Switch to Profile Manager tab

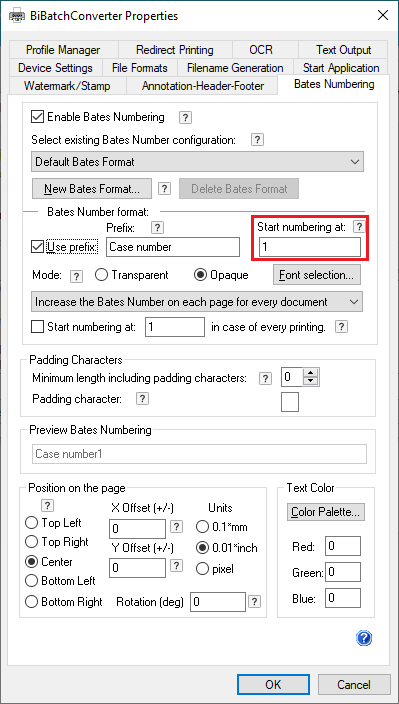pyautogui.click(x=63, y=50)
